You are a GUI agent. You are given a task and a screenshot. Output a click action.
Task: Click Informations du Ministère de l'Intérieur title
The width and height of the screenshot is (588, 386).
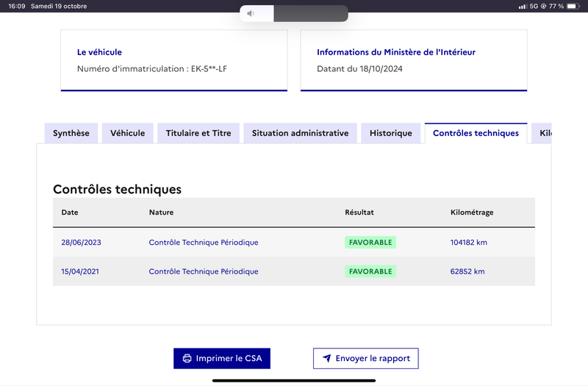[396, 52]
